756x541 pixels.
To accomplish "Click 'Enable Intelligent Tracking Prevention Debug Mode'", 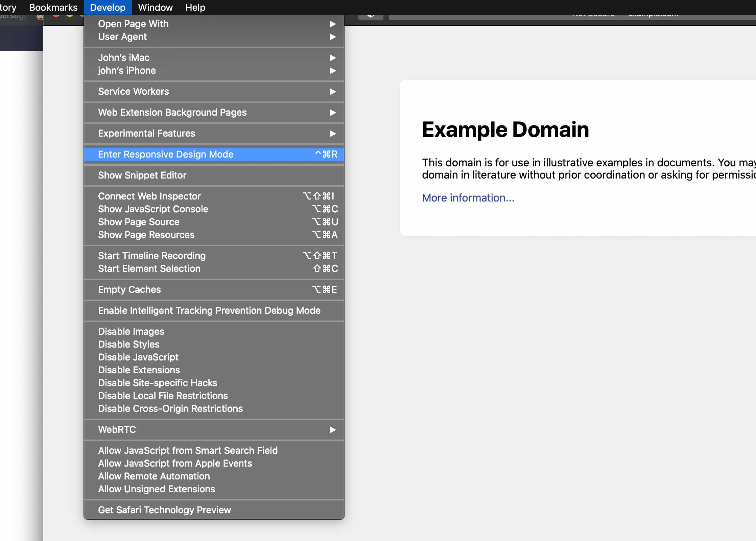I will coord(209,311).
